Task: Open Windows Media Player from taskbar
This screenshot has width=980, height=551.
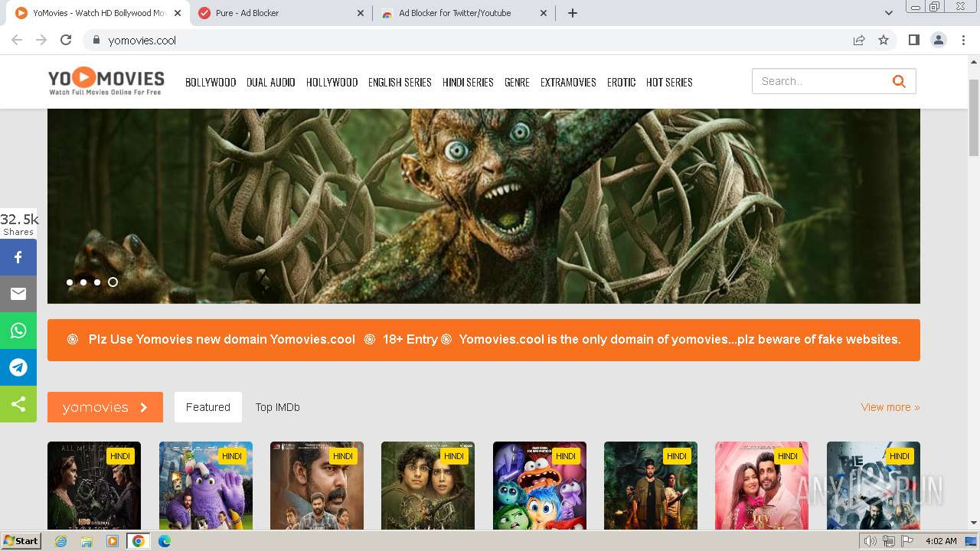Action: tap(113, 541)
